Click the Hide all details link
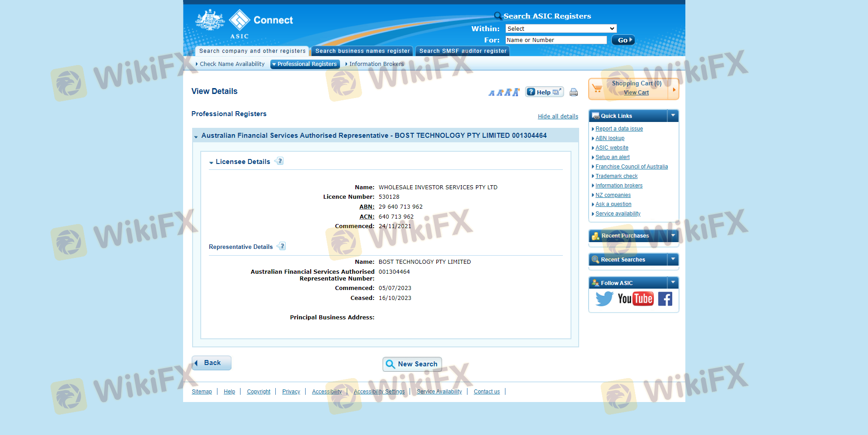Screen dimensions: 868x435 click(x=558, y=117)
